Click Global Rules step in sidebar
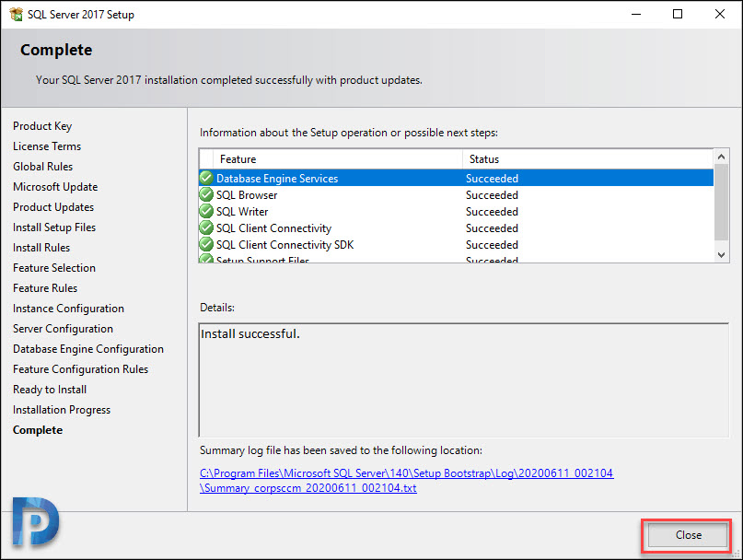The image size is (743, 560). [x=42, y=167]
